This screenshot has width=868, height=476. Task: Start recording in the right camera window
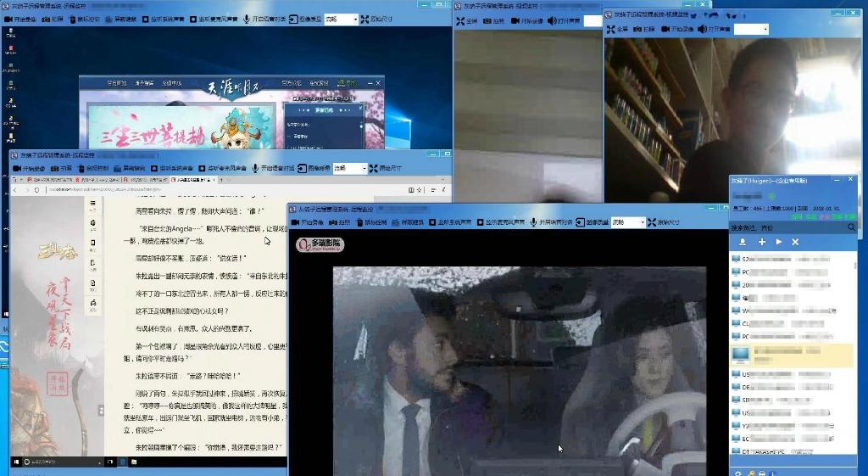click(x=677, y=30)
